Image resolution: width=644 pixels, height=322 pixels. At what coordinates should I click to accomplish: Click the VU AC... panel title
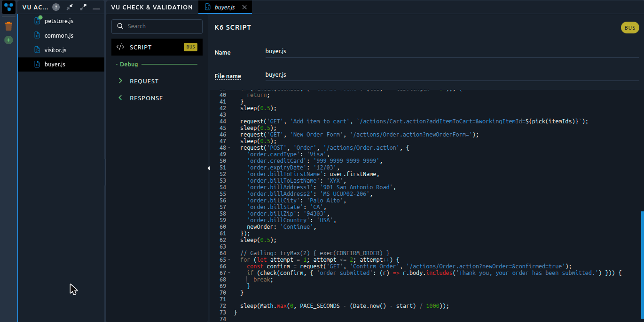click(x=35, y=7)
